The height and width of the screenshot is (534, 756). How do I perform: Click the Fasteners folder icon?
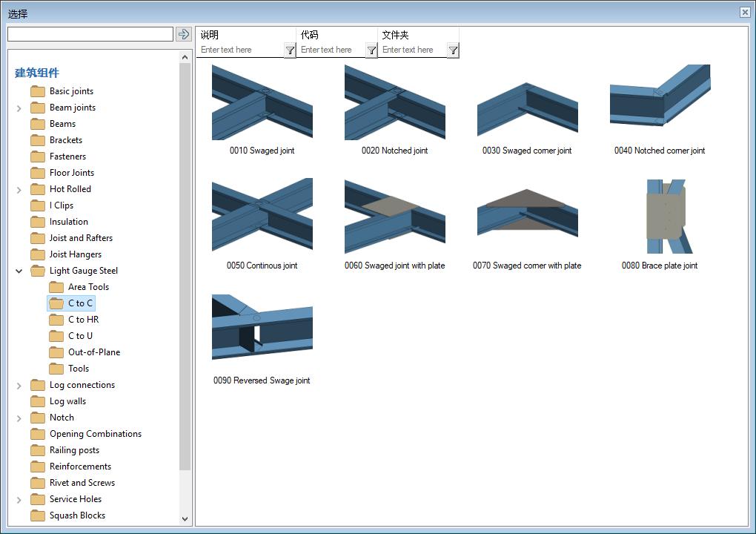[38, 156]
